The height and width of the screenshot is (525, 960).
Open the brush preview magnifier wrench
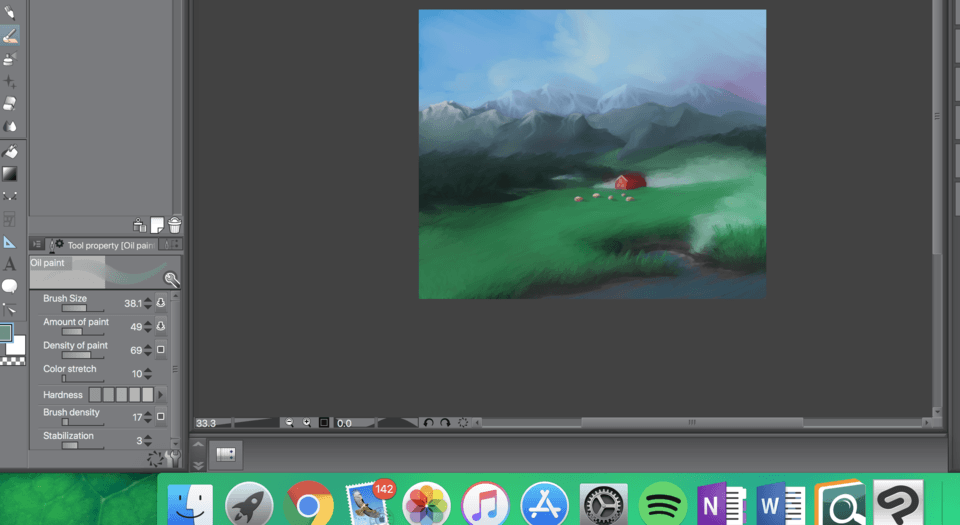tap(172, 280)
